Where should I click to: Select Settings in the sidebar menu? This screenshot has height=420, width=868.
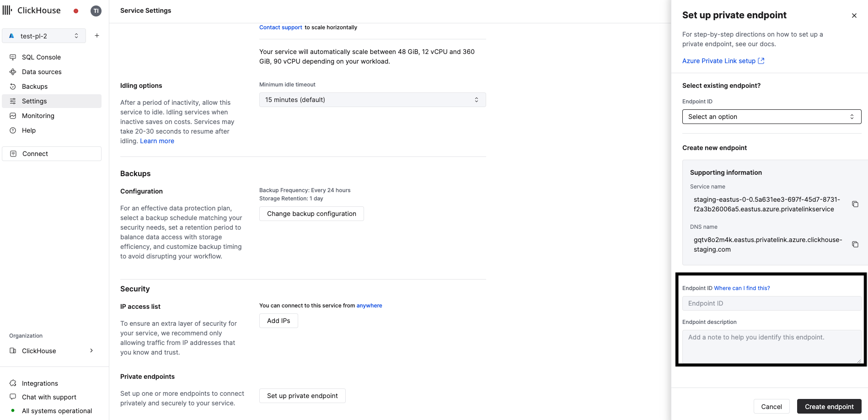coord(34,101)
